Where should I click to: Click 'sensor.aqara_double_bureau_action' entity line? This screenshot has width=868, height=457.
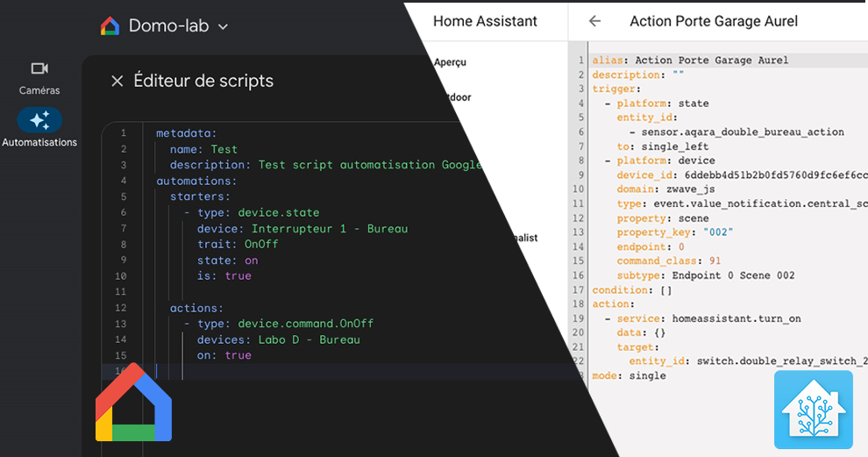[736, 132]
